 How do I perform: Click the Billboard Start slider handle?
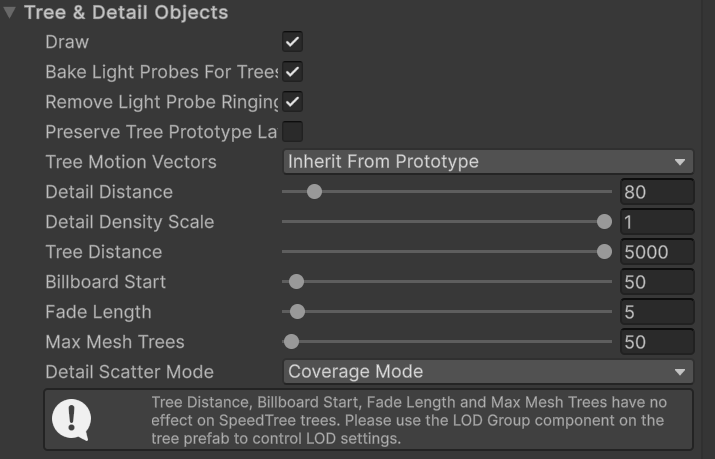tap(296, 282)
